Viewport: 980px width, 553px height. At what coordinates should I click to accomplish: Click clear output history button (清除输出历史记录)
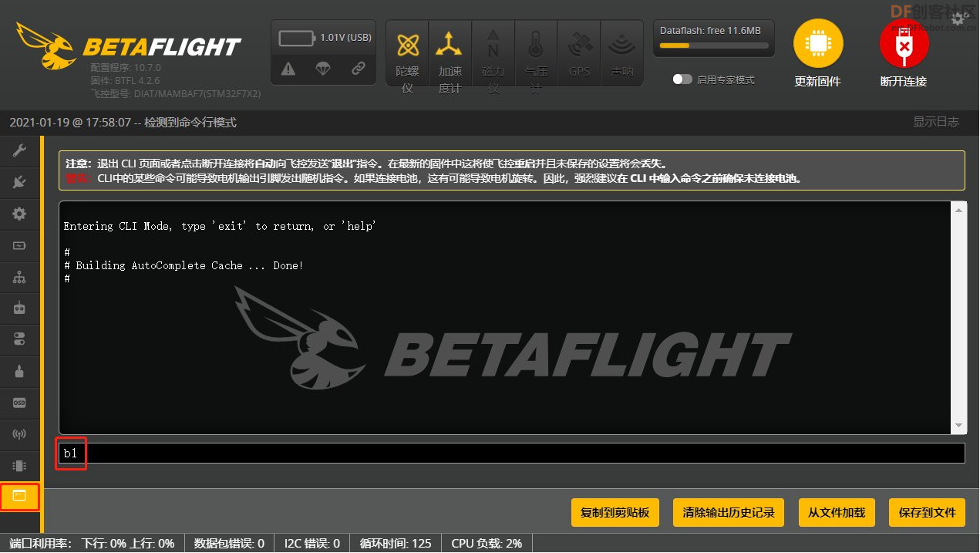pyautogui.click(x=729, y=512)
